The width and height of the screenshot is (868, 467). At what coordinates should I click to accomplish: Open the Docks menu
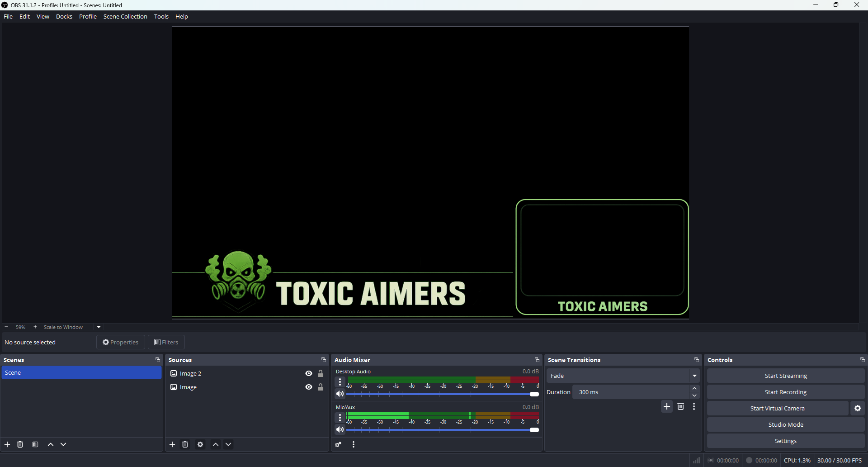pyautogui.click(x=64, y=16)
